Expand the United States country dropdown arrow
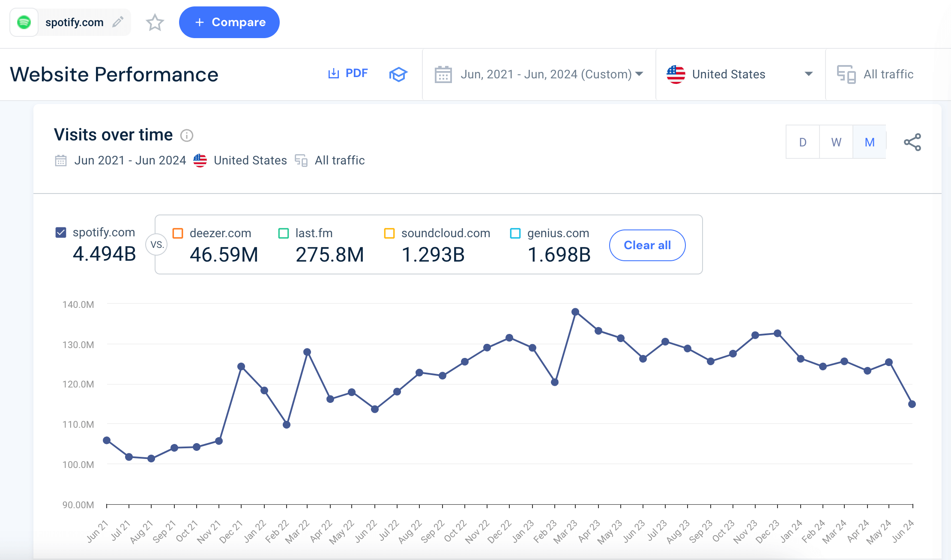 coord(808,74)
